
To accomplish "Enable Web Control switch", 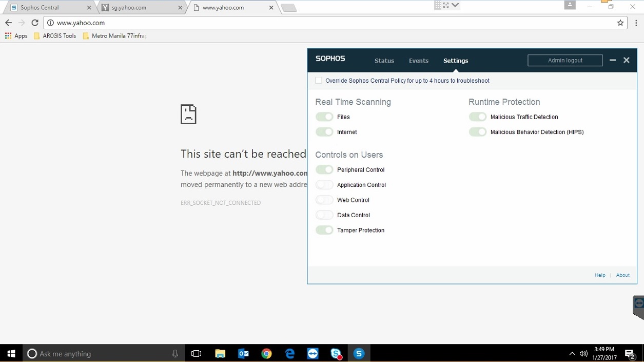I will [324, 200].
